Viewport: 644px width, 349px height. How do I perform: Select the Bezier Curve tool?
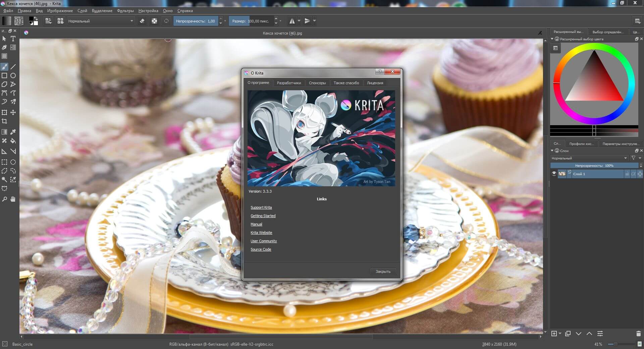(4, 93)
